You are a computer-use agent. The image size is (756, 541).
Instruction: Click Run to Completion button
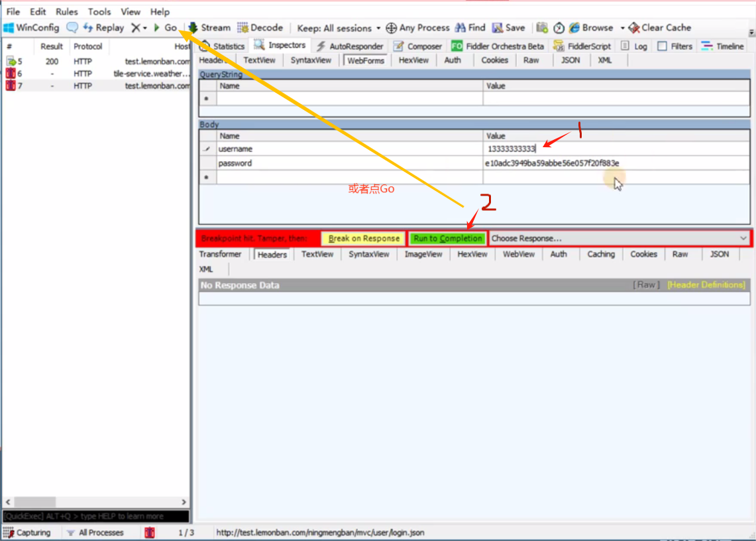coord(447,238)
